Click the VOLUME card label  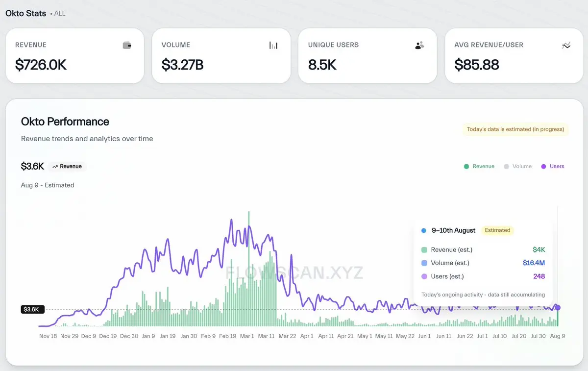tap(176, 45)
